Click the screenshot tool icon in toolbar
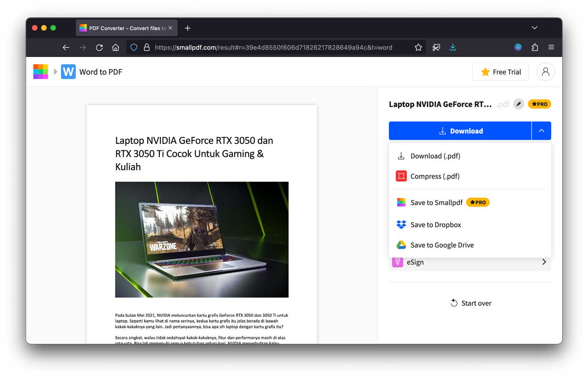The width and height of the screenshot is (588, 378). coord(436,47)
